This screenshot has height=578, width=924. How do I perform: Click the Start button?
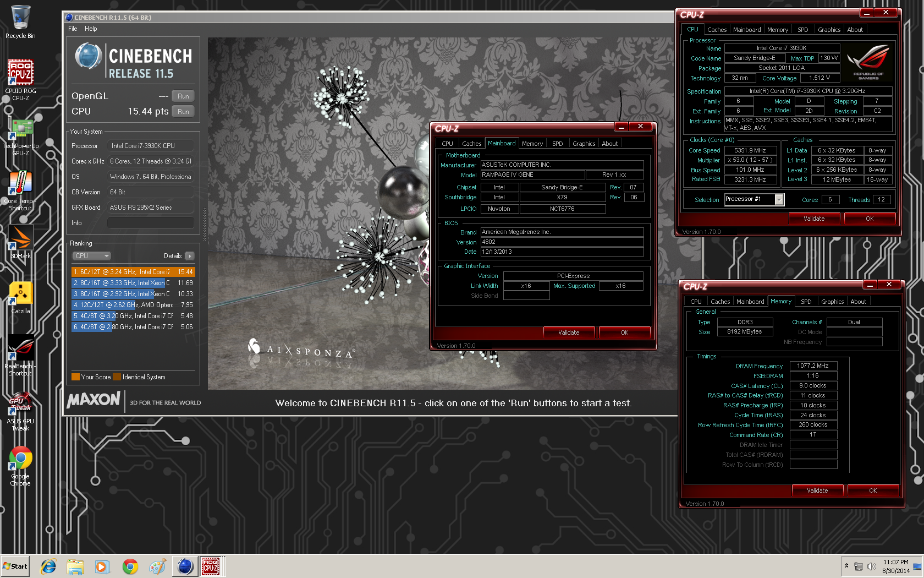15,566
